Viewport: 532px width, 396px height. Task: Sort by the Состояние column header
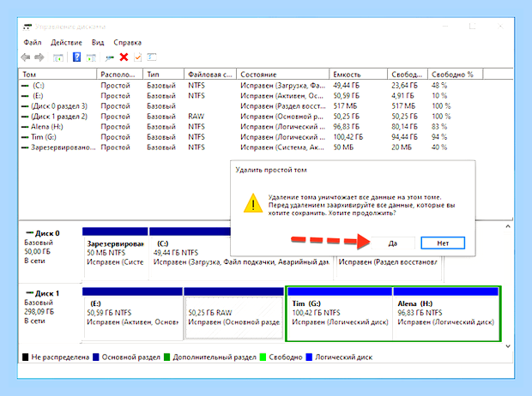[282, 75]
